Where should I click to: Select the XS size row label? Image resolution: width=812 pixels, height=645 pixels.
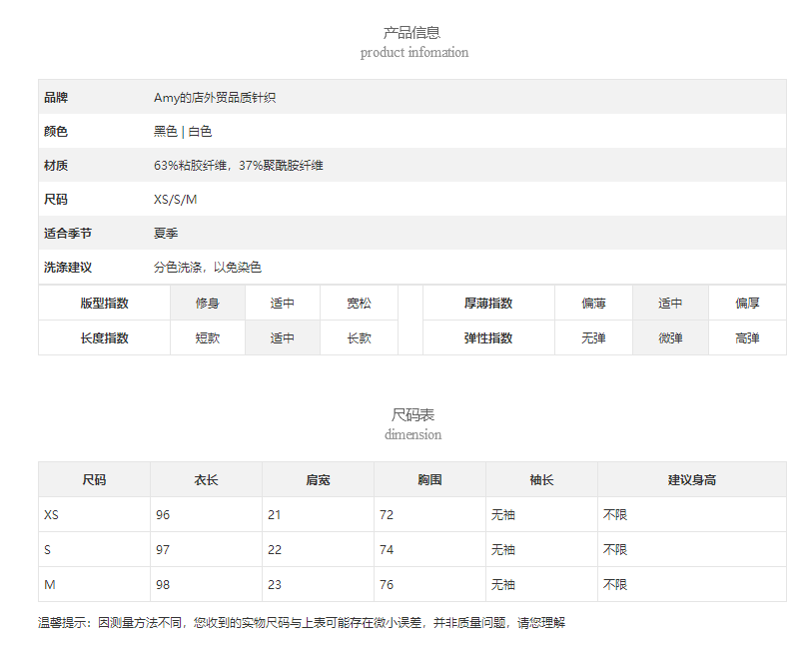[52, 515]
